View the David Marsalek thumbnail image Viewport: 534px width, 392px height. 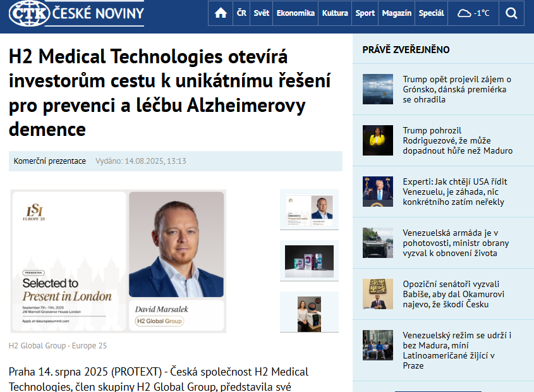[x=309, y=210]
